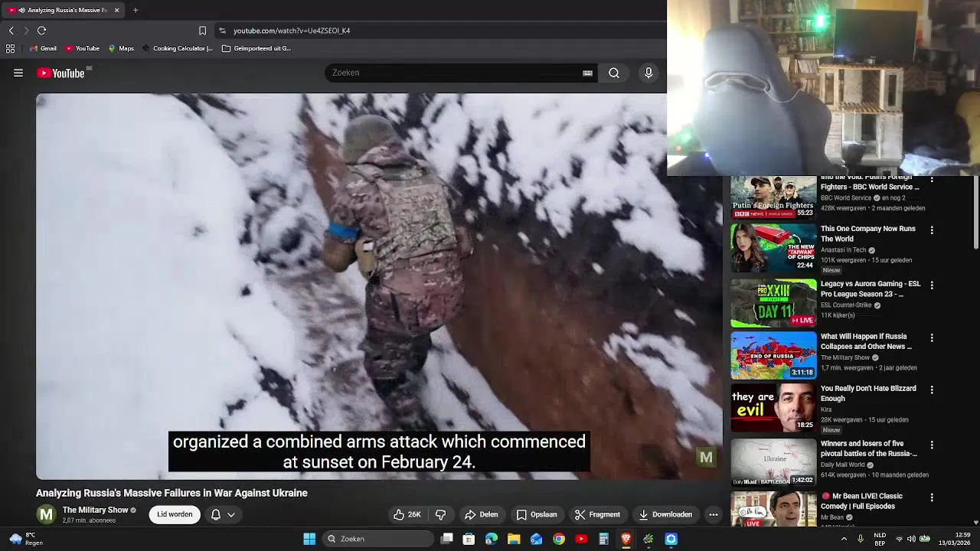Open options menu for 'Winners and losers' video
The image size is (980, 551).
pyautogui.click(x=932, y=445)
